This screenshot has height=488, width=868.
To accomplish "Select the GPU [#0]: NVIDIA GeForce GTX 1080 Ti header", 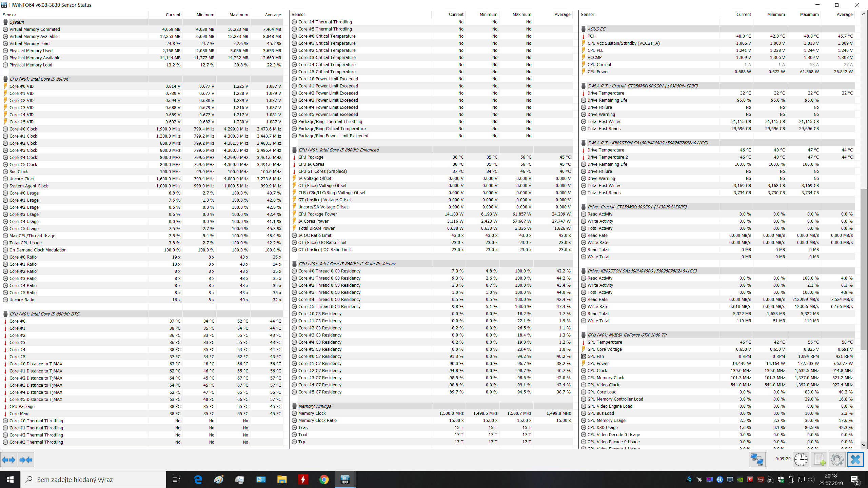I will (x=627, y=335).
